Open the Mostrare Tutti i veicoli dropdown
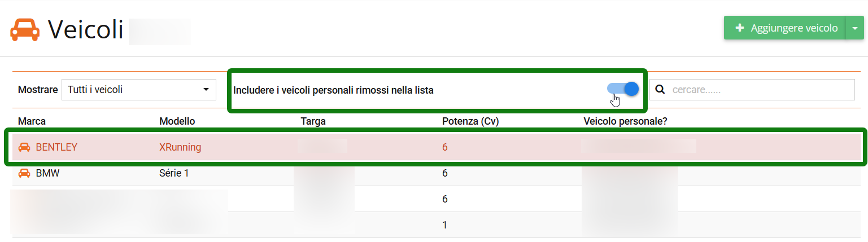Viewport: 868px width, 242px height. pyautogui.click(x=138, y=90)
